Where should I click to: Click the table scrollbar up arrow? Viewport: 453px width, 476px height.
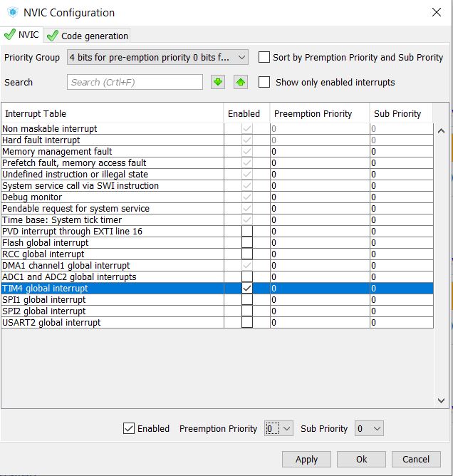tap(441, 131)
